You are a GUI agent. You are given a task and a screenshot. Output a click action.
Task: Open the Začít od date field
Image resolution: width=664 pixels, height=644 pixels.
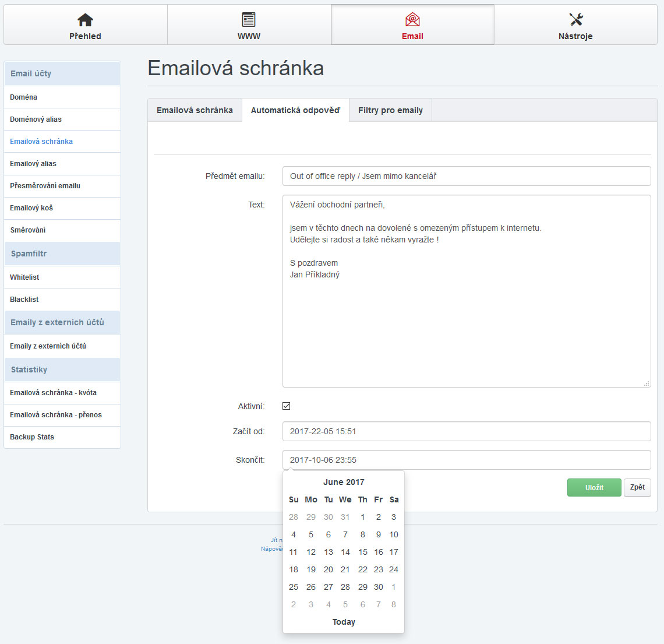click(466, 431)
